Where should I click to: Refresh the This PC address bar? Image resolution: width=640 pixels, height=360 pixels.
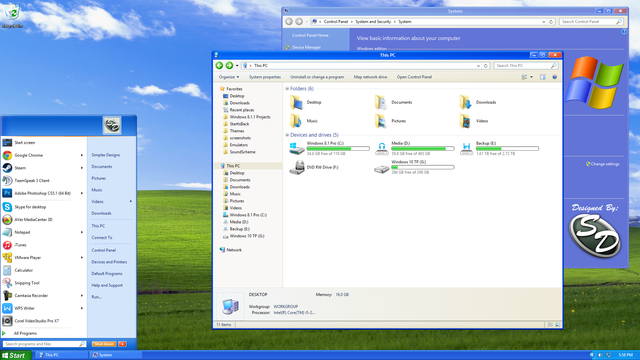pyautogui.click(x=486, y=66)
